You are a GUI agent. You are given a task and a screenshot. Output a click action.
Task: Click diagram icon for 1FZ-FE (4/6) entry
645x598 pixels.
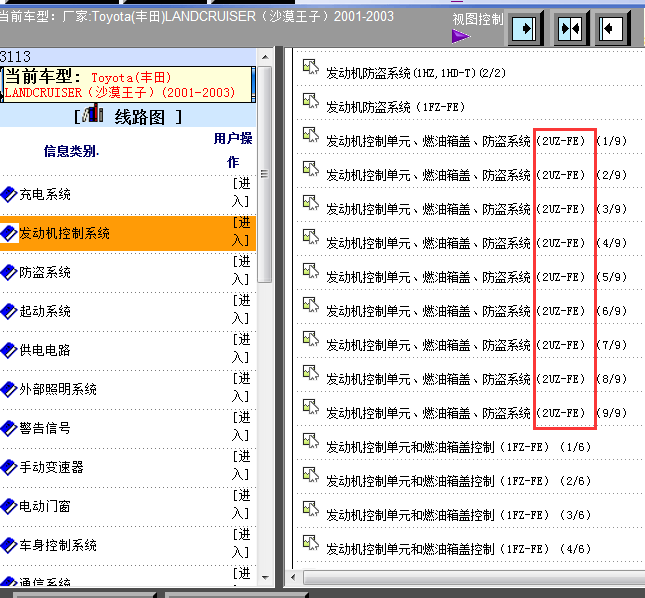[x=311, y=543]
